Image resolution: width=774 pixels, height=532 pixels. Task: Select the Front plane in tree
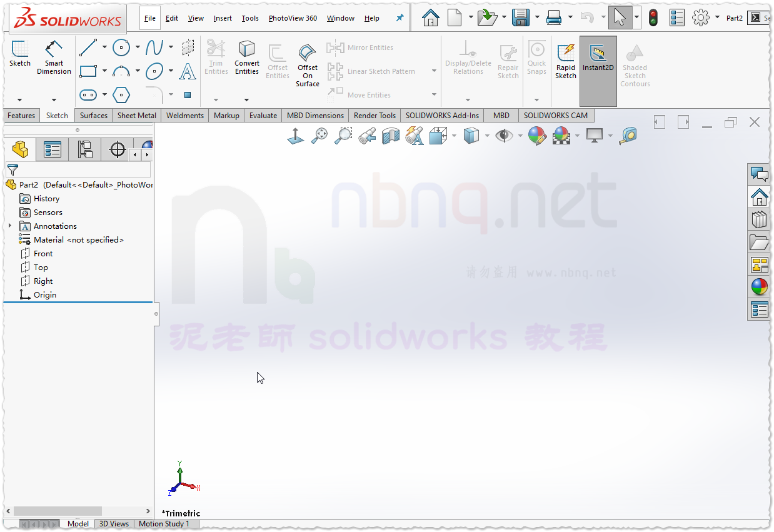click(x=43, y=253)
